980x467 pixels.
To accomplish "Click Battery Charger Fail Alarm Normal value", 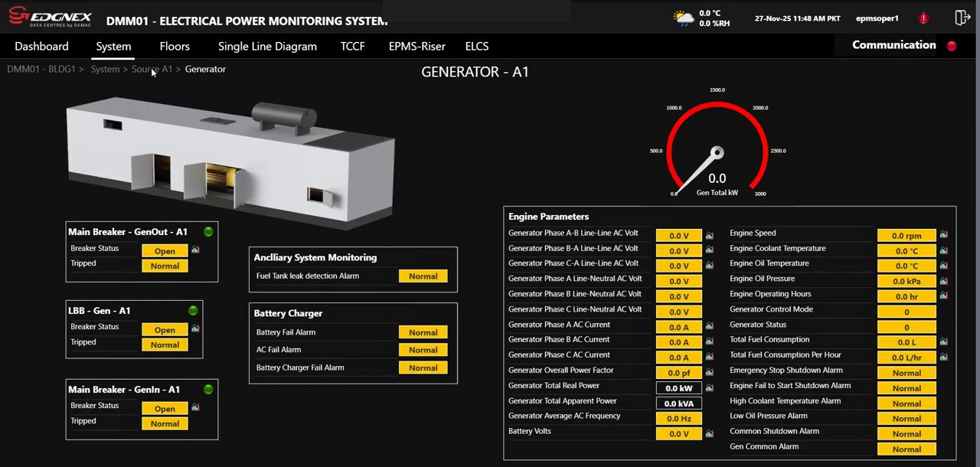I will point(423,367).
